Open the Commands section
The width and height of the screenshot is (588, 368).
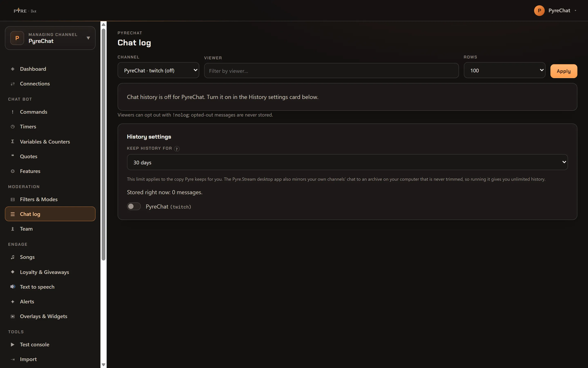(50, 112)
